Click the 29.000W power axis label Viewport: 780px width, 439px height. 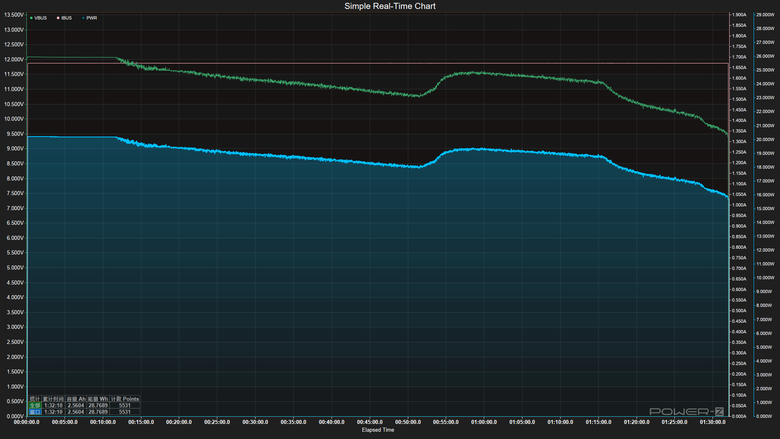click(765, 15)
